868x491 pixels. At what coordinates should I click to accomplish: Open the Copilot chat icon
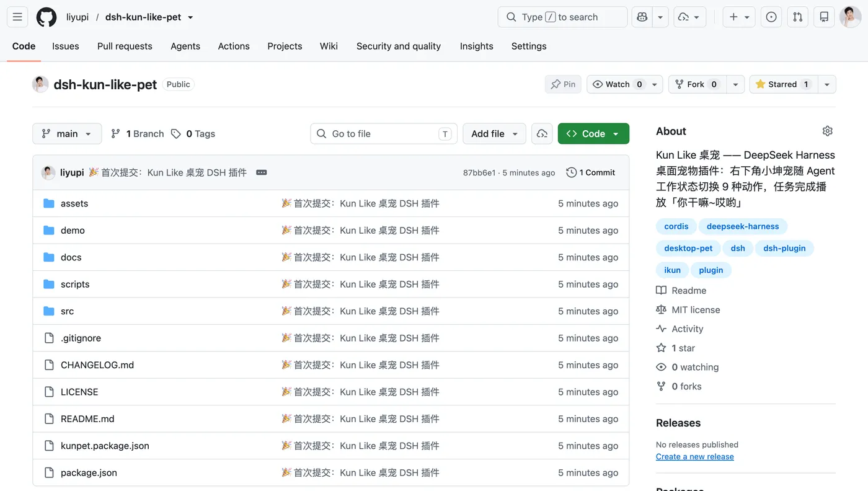point(642,17)
